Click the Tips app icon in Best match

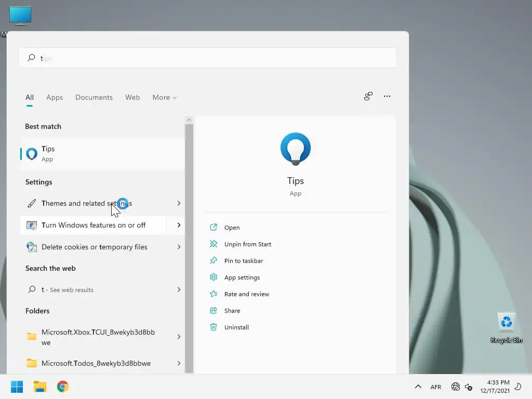click(x=32, y=154)
